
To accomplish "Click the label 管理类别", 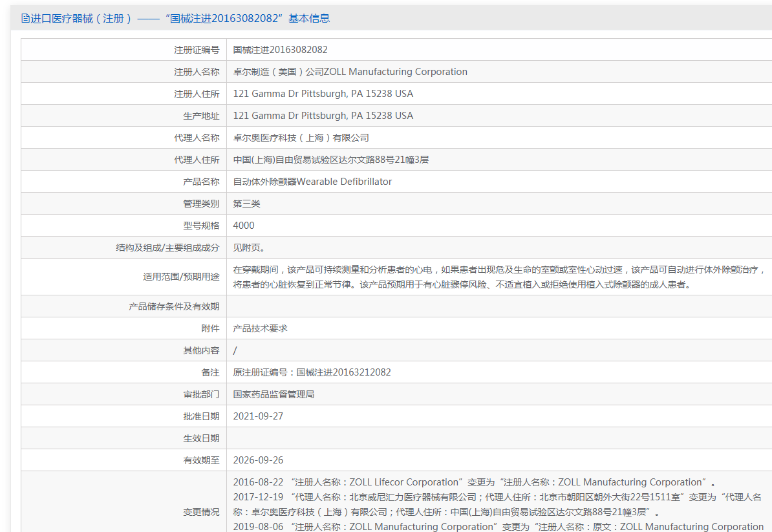I will (201, 204).
